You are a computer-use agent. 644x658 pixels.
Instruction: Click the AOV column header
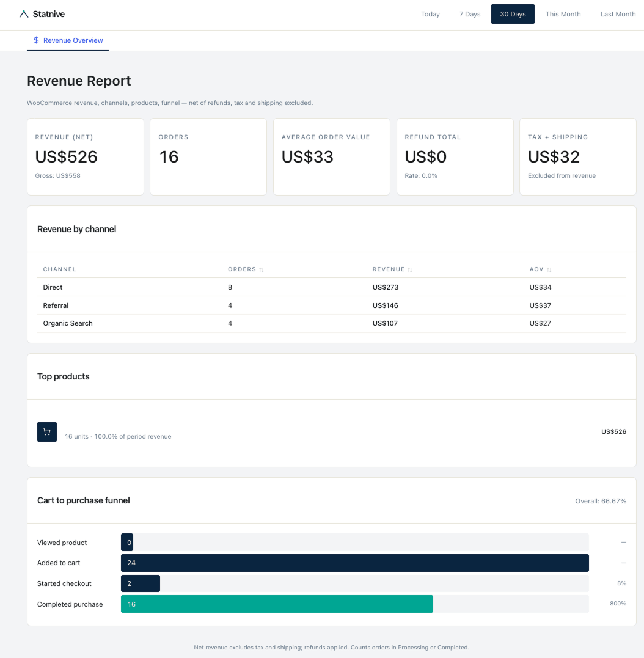tap(536, 269)
